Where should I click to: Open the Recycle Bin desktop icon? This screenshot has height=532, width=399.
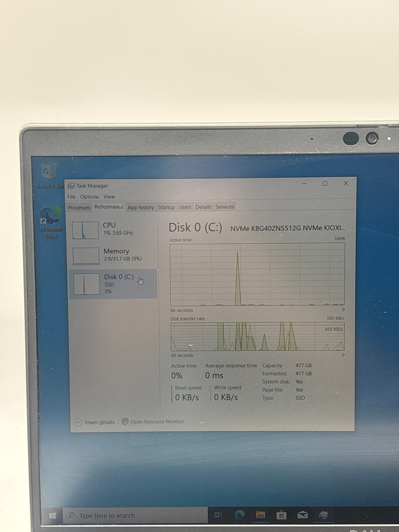click(x=49, y=175)
